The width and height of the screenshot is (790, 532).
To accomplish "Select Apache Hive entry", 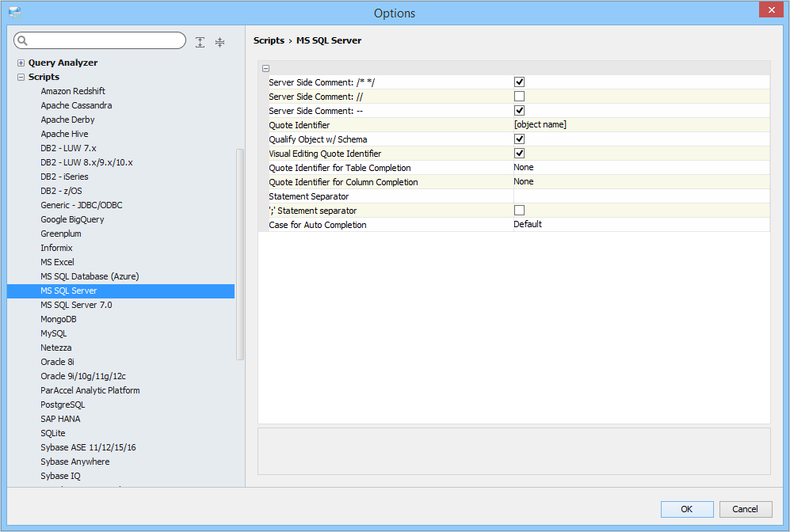I will [x=64, y=134].
